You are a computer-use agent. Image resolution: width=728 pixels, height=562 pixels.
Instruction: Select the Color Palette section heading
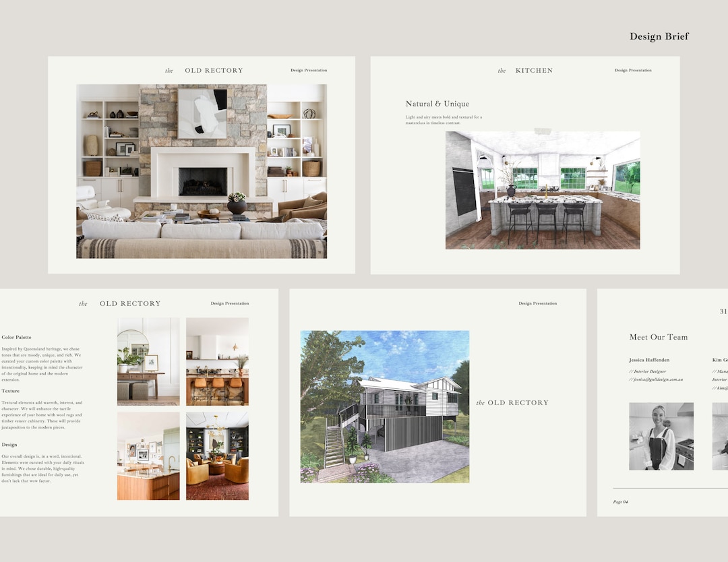click(18, 337)
